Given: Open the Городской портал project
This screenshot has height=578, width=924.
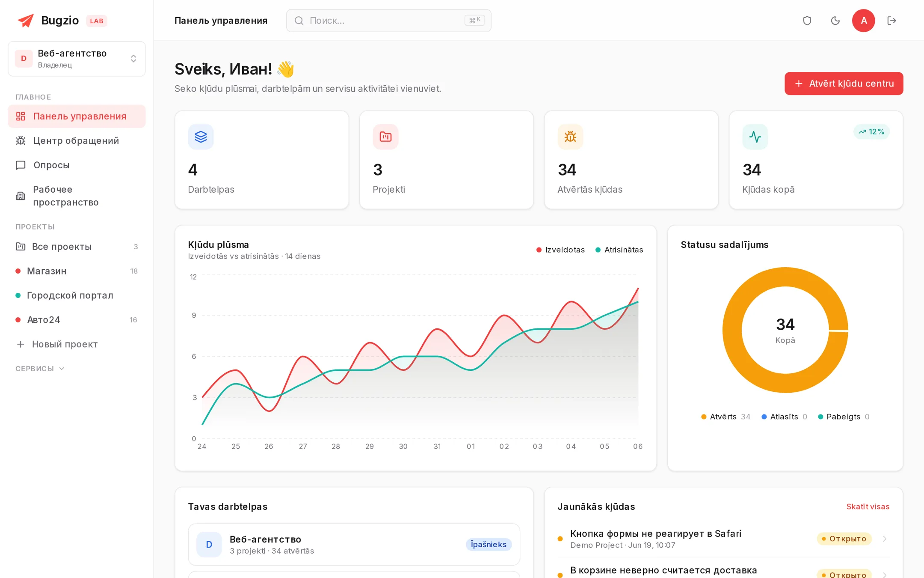Looking at the screenshot, I should pos(77,295).
